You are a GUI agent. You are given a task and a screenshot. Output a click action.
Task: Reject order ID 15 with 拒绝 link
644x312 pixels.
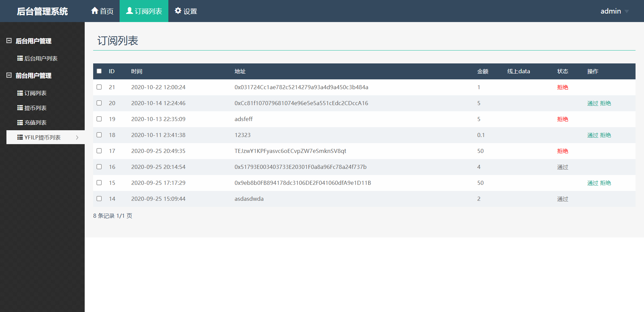(605, 183)
